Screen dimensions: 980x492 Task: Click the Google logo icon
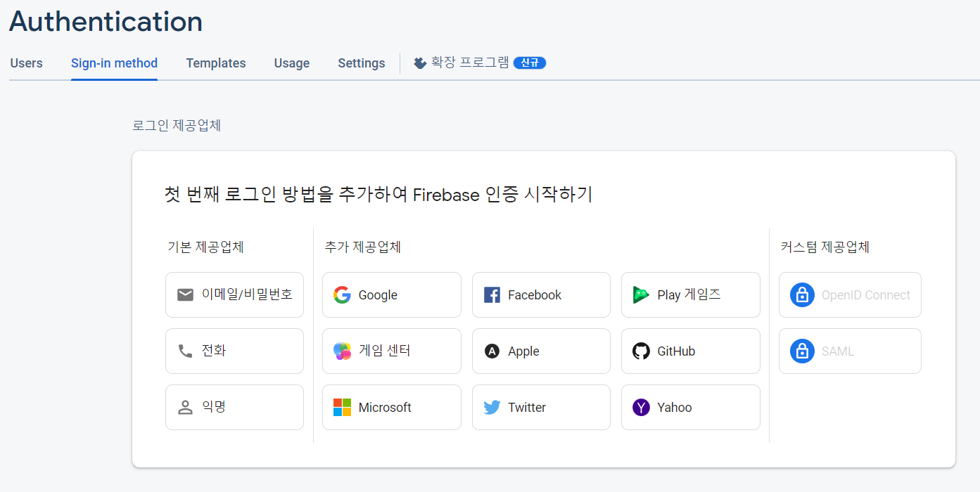tap(342, 294)
